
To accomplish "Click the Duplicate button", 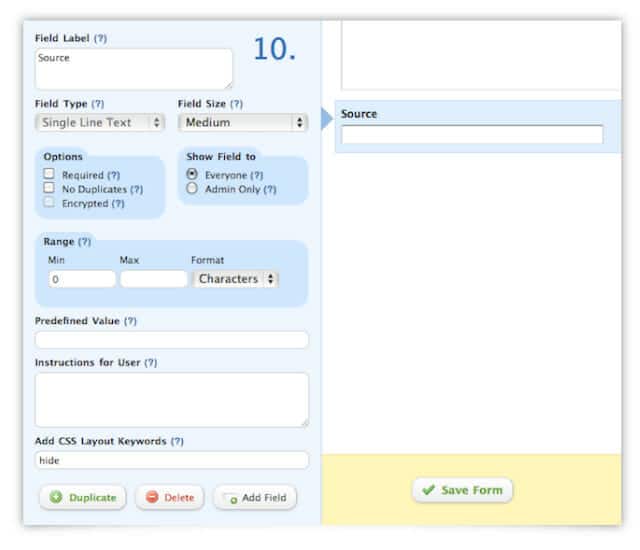I will (x=83, y=497).
